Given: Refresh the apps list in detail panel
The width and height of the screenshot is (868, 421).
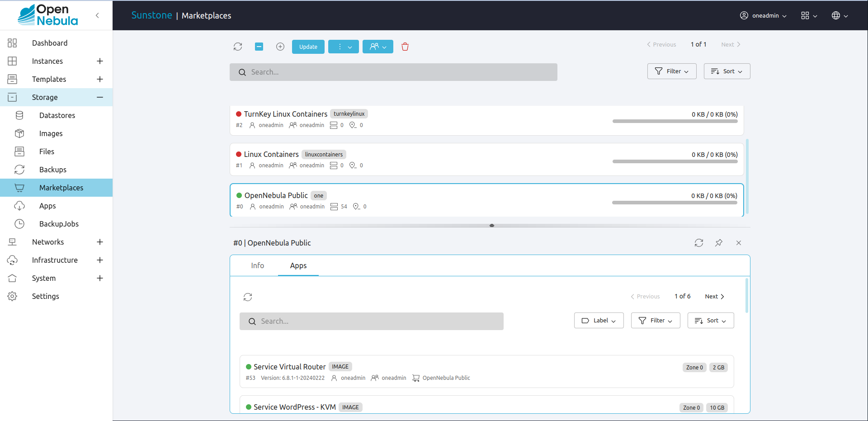Looking at the screenshot, I should coord(248,297).
